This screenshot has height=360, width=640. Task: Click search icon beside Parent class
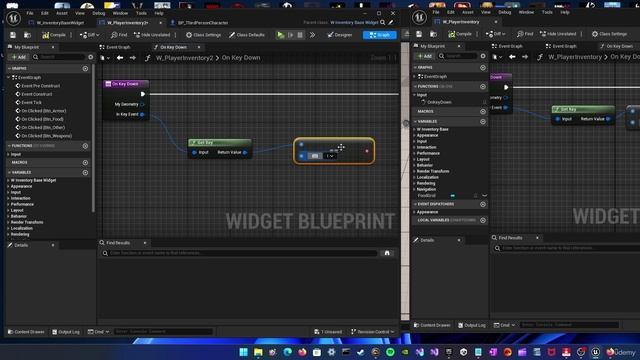pos(383,22)
